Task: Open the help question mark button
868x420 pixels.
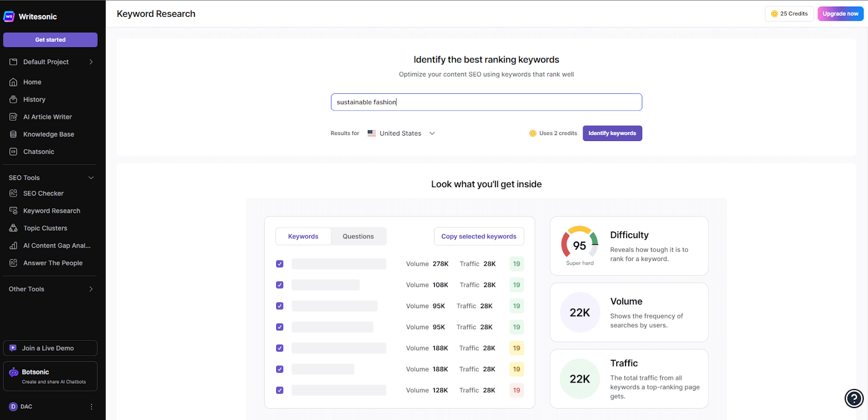Action: [x=854, y=398]
